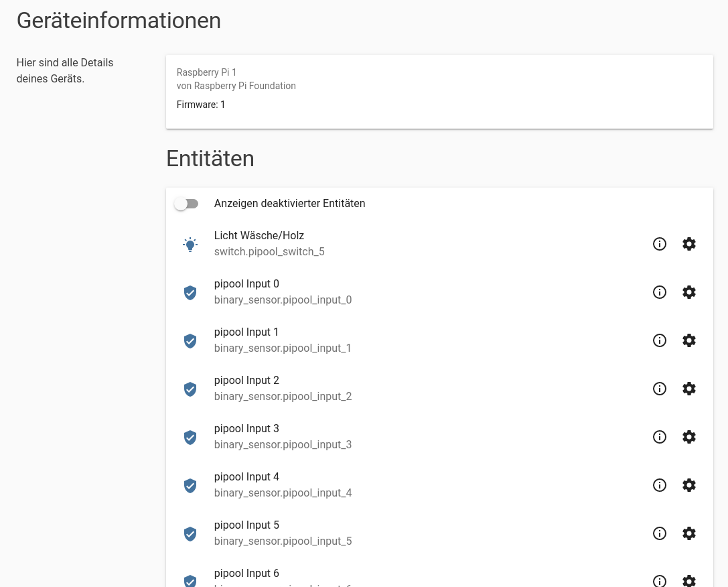728x587 pixels.
Task: Open settings gear for pipool Input 2
Action: click(689, 389)
